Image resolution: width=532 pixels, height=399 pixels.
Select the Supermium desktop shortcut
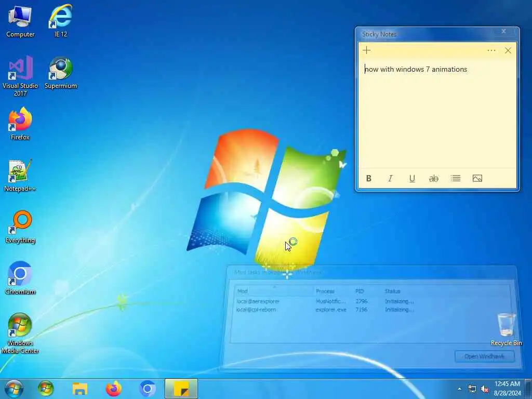click(x=61, y=73)
